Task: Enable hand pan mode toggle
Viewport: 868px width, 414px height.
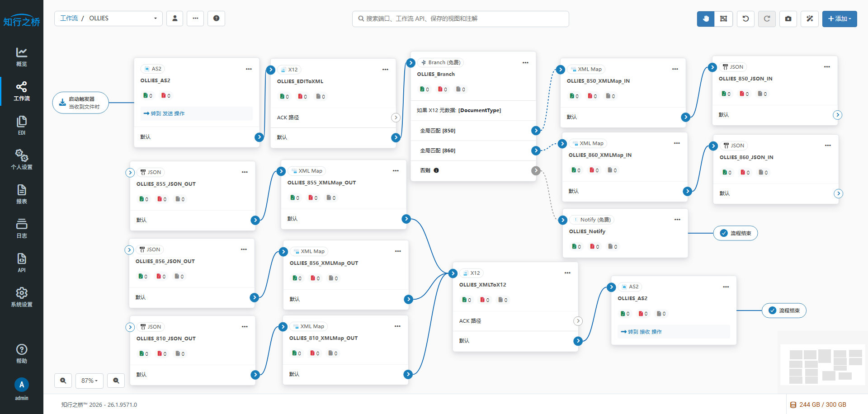Action: 705,19
